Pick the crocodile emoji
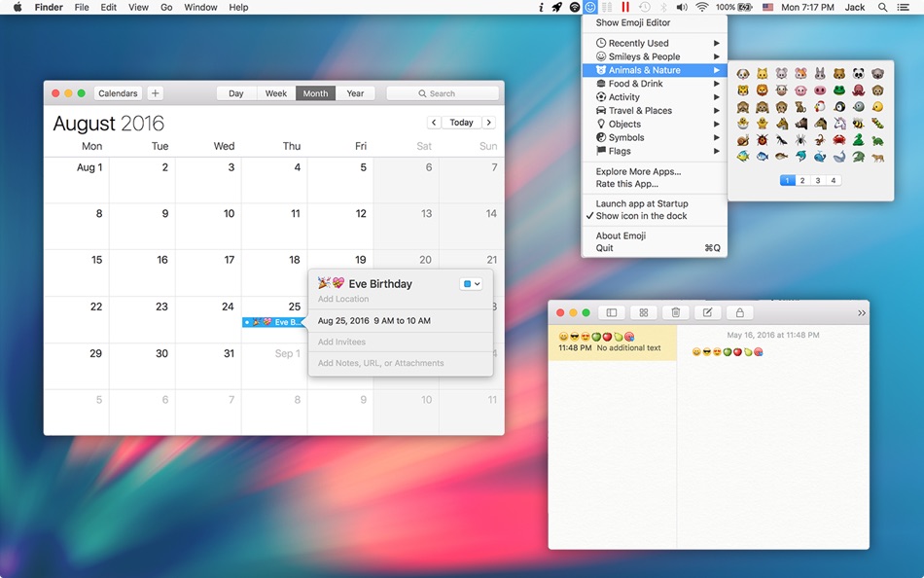Viewport: 924px width, 578px height. 859,157
